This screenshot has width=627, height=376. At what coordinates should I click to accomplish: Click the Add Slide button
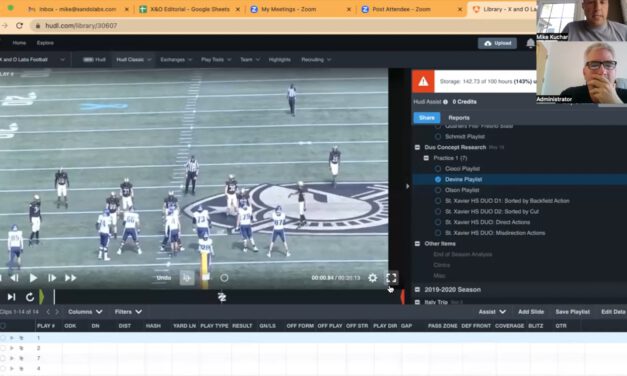click(531, 312)
